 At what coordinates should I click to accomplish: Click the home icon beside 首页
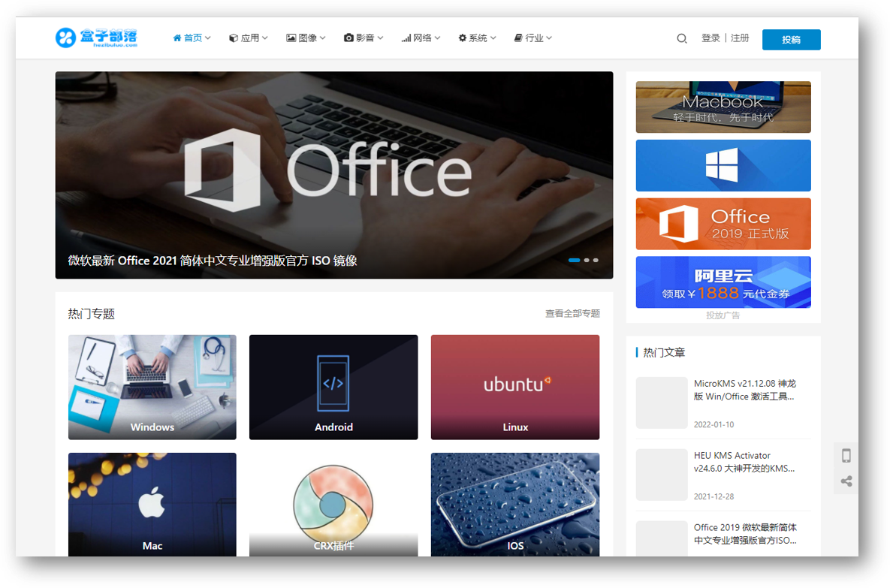(x=177, y=38)
